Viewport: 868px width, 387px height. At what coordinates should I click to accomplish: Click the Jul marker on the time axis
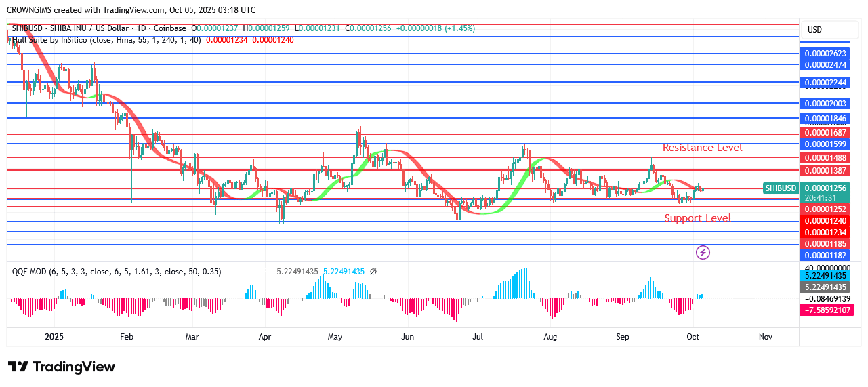click(478, 336)
